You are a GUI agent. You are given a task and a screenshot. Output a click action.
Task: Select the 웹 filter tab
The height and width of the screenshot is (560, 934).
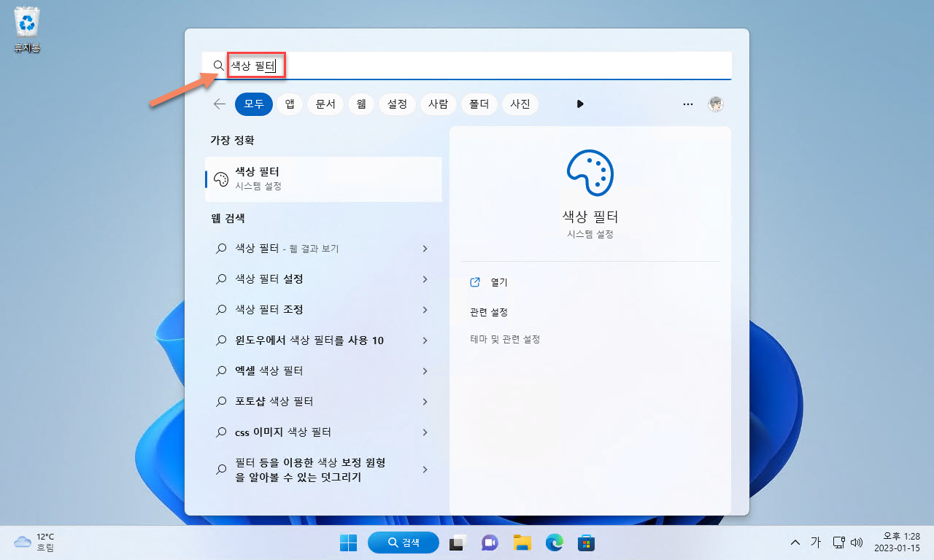click(360, 104)
